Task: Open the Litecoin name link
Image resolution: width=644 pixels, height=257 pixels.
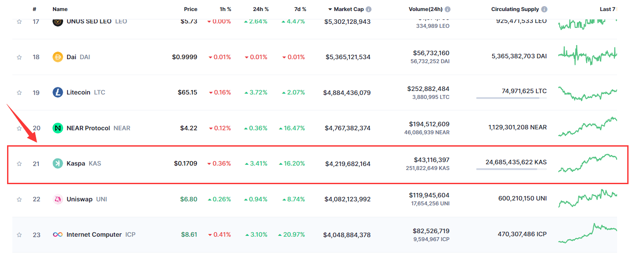Action: [x=78, y=93]
